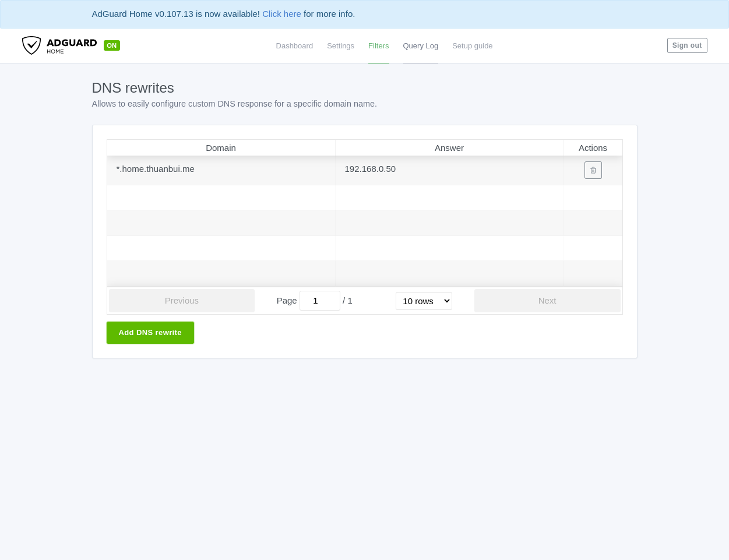Image resolution: width=729 pixels, height=560 pixels.
Task: Click the Actions column header
Action: point(593,148)
